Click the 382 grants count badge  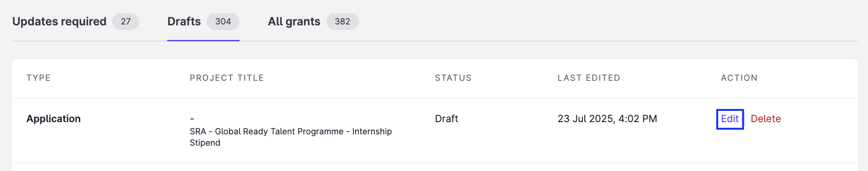342,22
